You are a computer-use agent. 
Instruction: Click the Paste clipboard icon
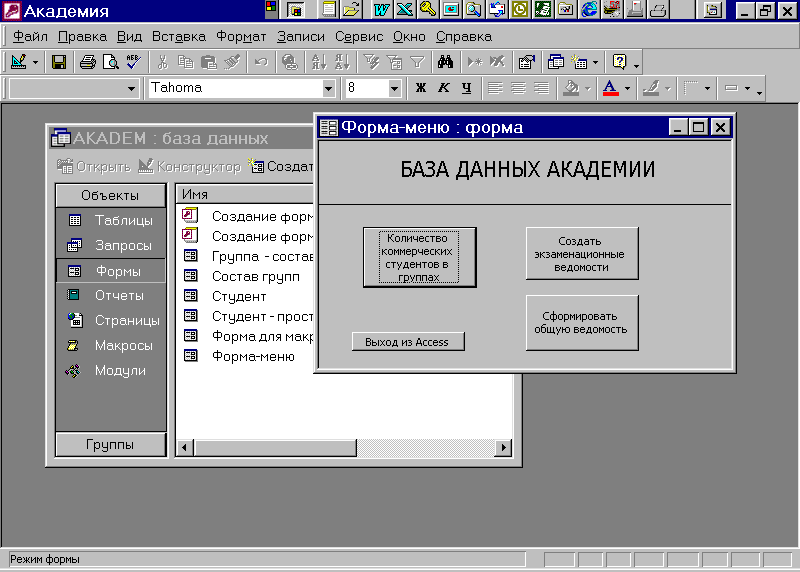[x=209, y=62]
